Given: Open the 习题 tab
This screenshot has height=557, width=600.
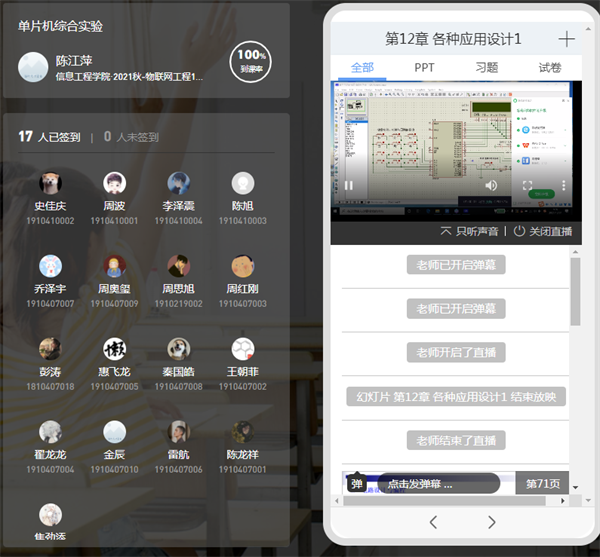Looking at the screenshot, I should (487, 68).
